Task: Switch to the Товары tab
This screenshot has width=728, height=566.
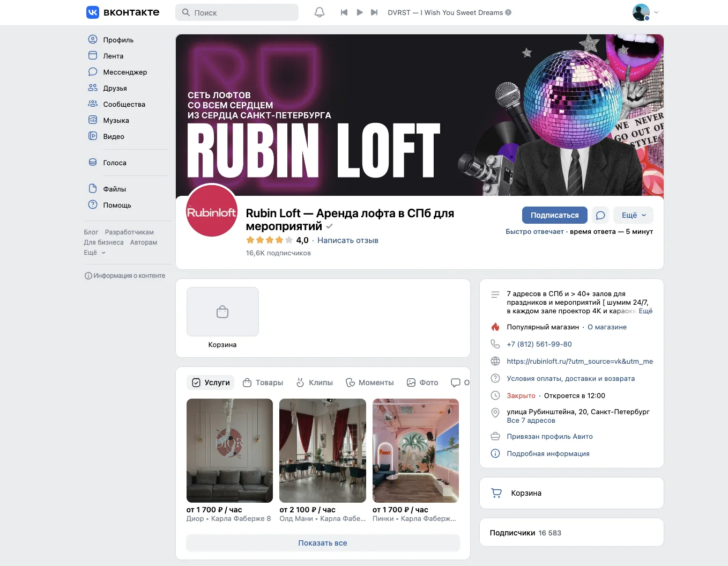Action: click(263, 383)
